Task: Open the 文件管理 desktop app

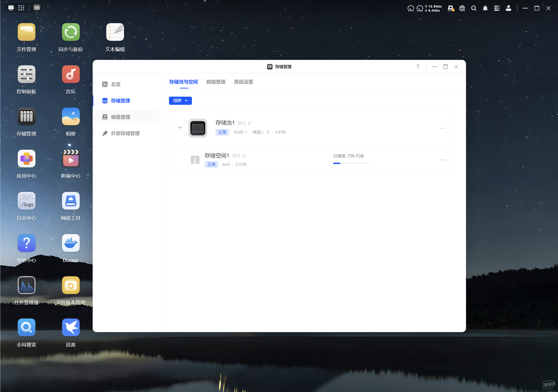Action: [26, 32]
